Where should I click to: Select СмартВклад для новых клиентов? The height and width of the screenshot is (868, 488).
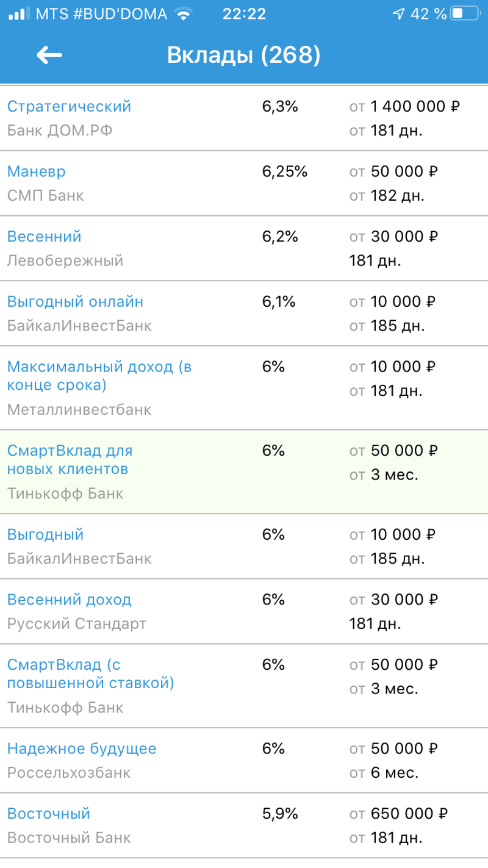(x=70, y=460)
